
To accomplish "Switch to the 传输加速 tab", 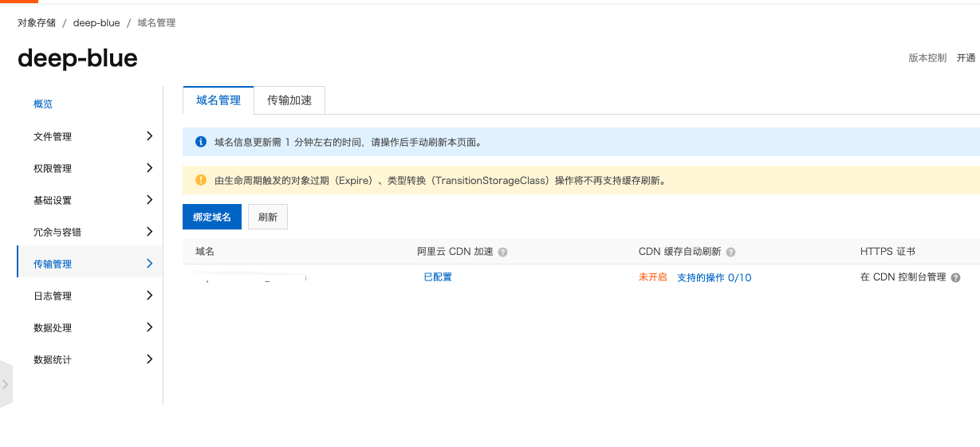I will pyautogui.click(x=289, y=100).
